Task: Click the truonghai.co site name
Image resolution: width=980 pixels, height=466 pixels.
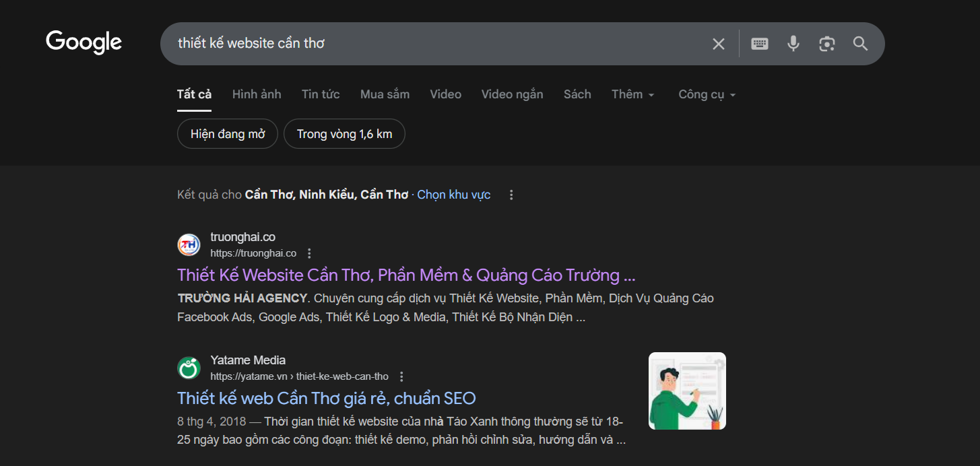Action: (x=242, y=237)
